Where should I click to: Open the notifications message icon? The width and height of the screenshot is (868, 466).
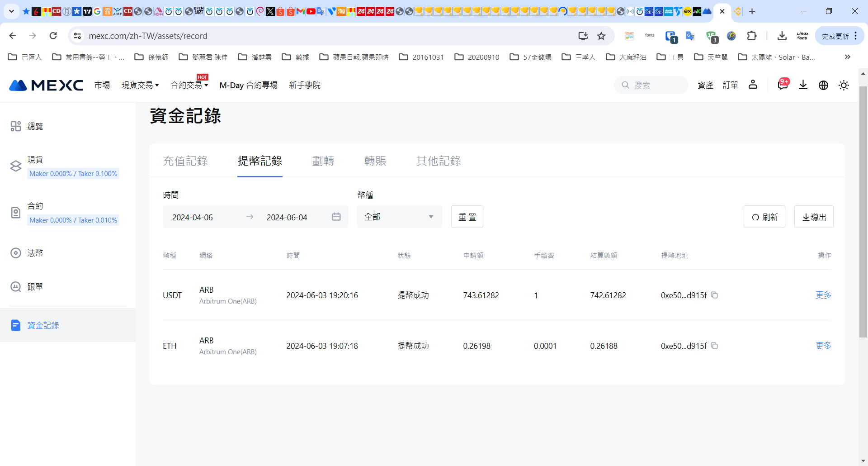coord(783,85)
